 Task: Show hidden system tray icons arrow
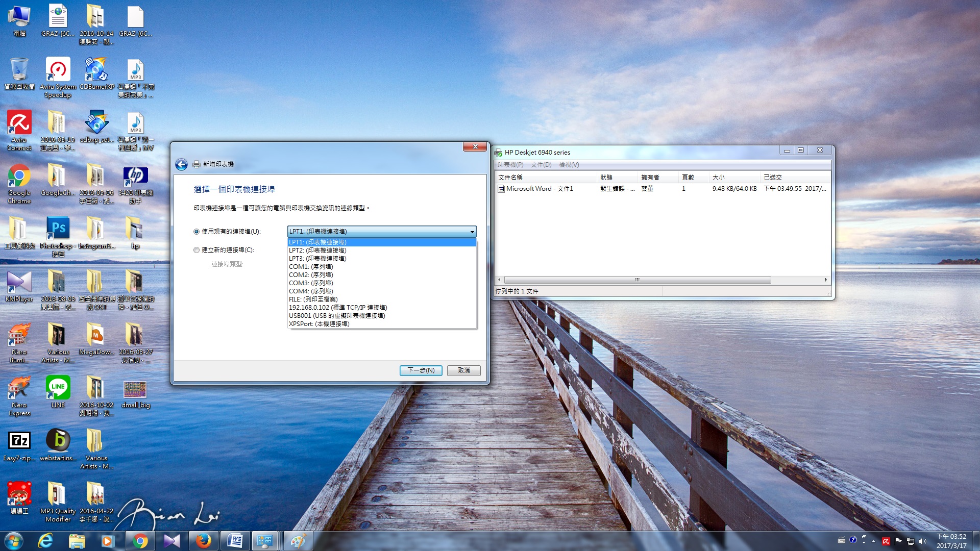[x=873, y=541]
